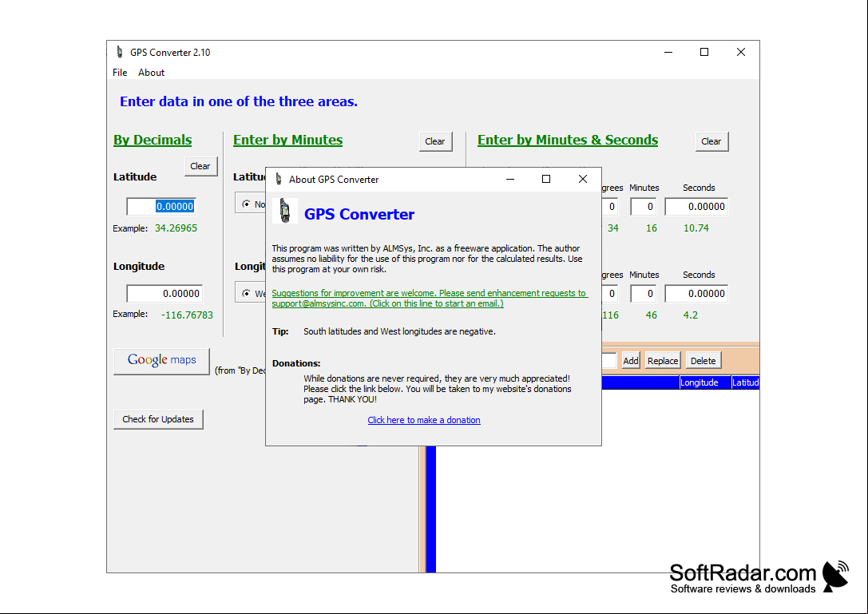Focus the decimal Latitude input field

[x=161, y=207]
